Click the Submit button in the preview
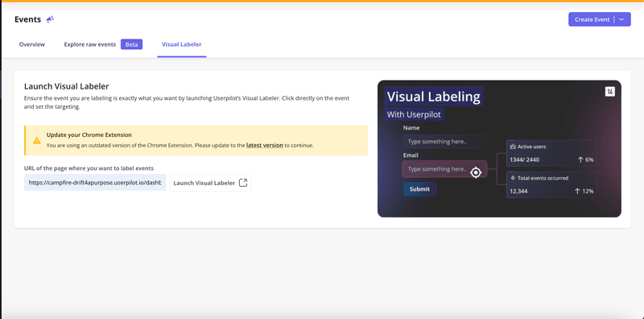644x319 pixels. (x=419, y=189)
